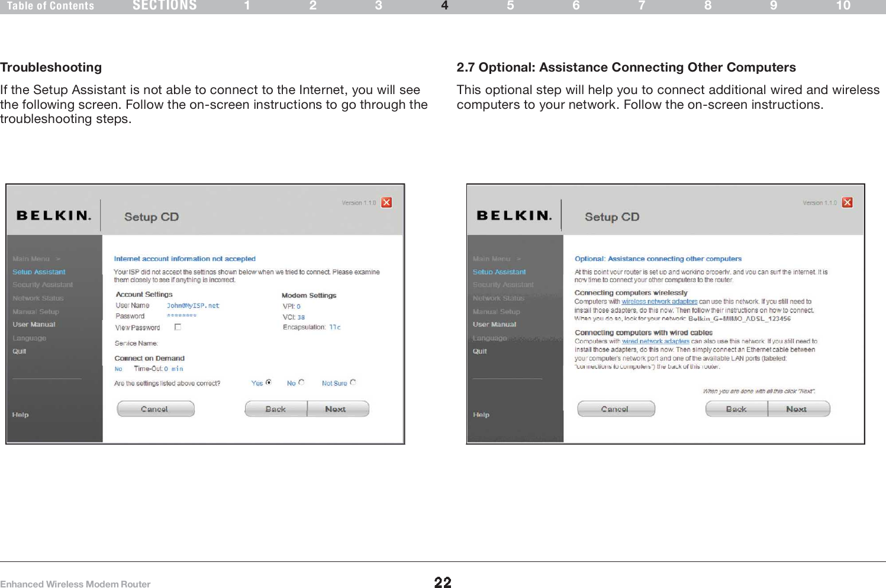Select Security Assistant in left window sidebar
The image size is (886, 588).
pos(43,285)
